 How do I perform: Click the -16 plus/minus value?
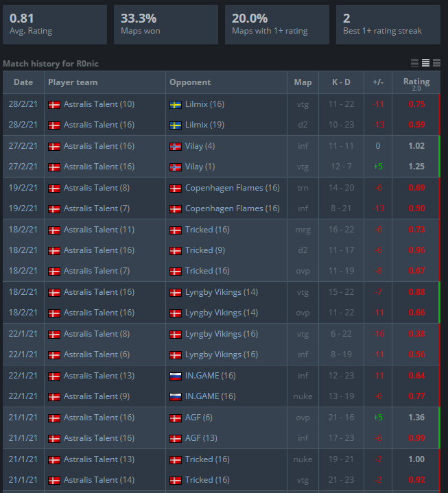[378, 334]
